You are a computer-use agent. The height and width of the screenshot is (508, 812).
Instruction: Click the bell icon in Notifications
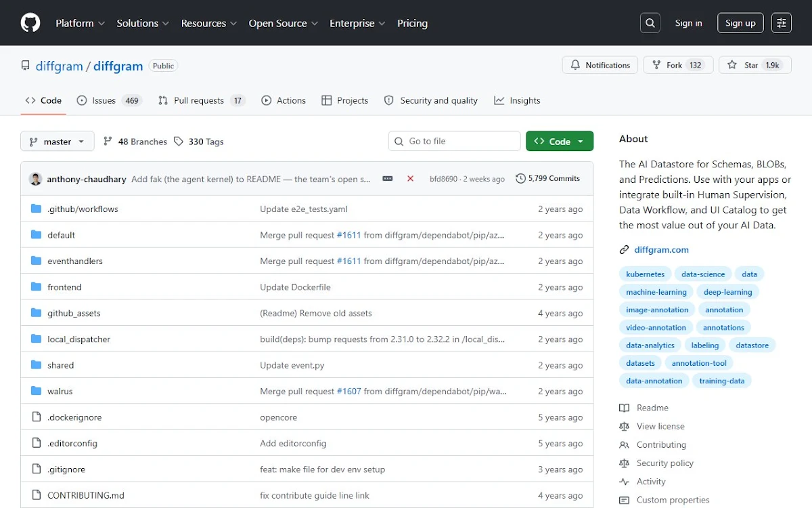pos(575,65)
